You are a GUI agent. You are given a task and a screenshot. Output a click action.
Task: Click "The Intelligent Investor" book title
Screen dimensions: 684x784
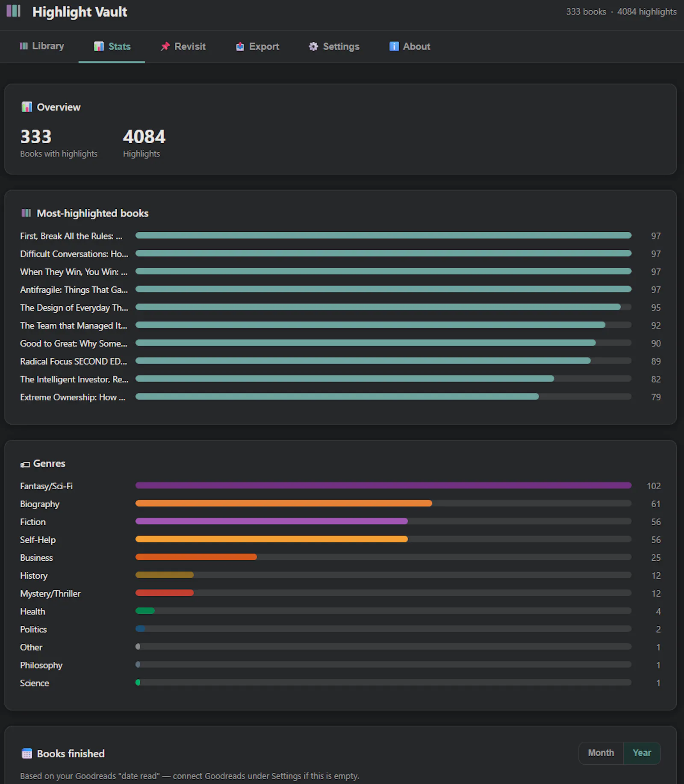pyautogui.click(x=74, y=380)
